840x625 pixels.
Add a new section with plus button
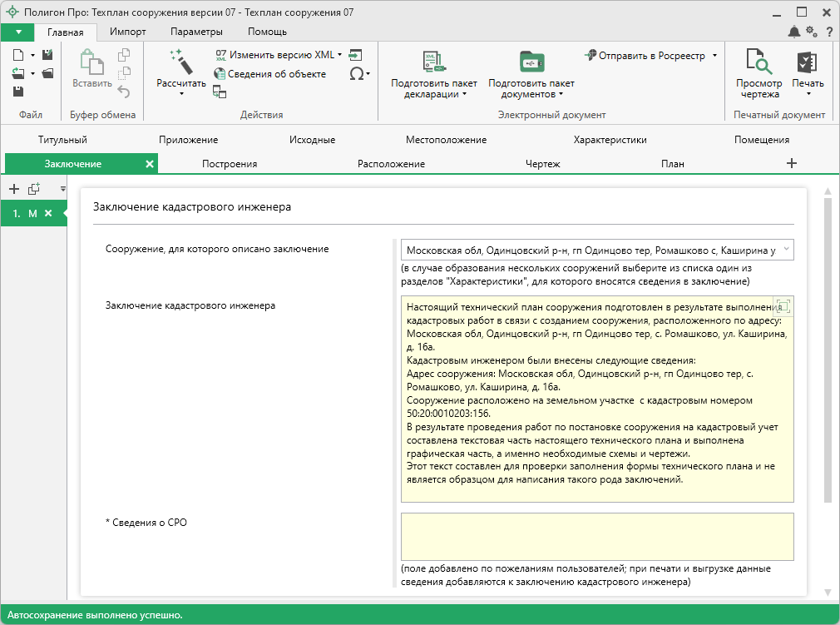791,163
